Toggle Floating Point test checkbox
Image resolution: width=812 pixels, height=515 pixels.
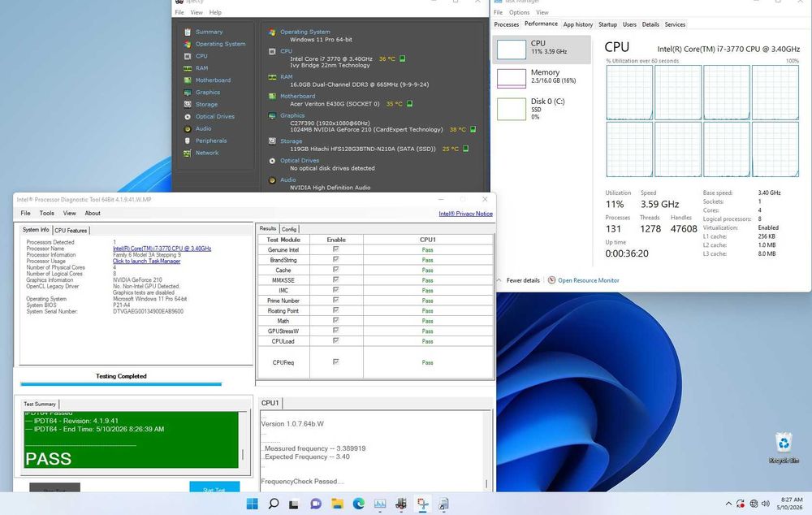[x=335, y=310]
